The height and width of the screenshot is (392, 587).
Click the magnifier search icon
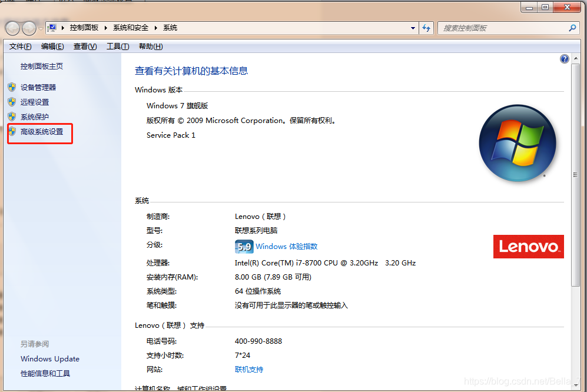tap(572, 28)
